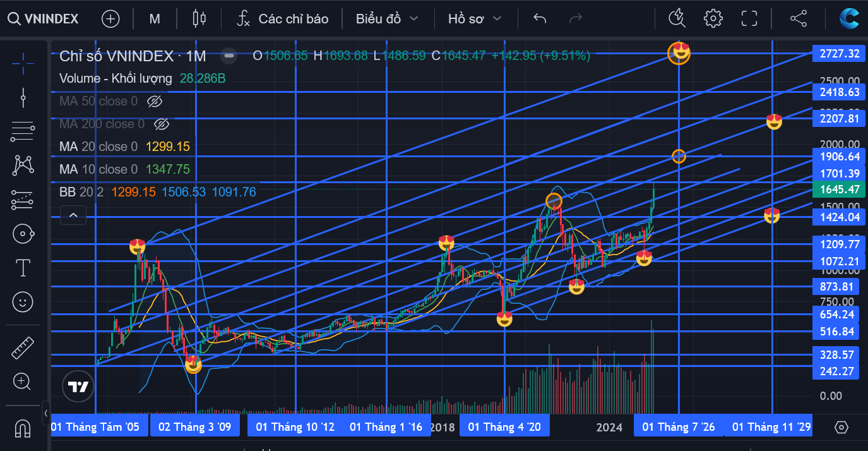
Task: Select the Text tool
Action: (23, 268)
